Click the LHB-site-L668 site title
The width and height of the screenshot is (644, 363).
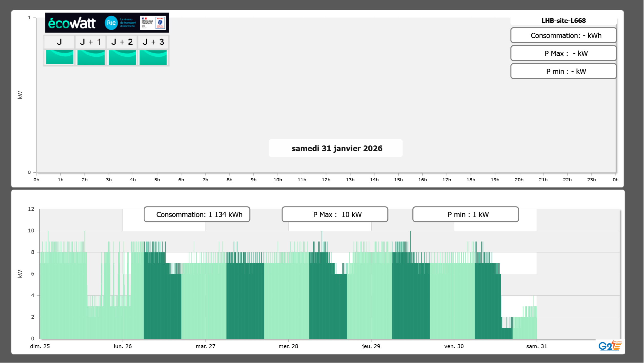tap(563, 21)
